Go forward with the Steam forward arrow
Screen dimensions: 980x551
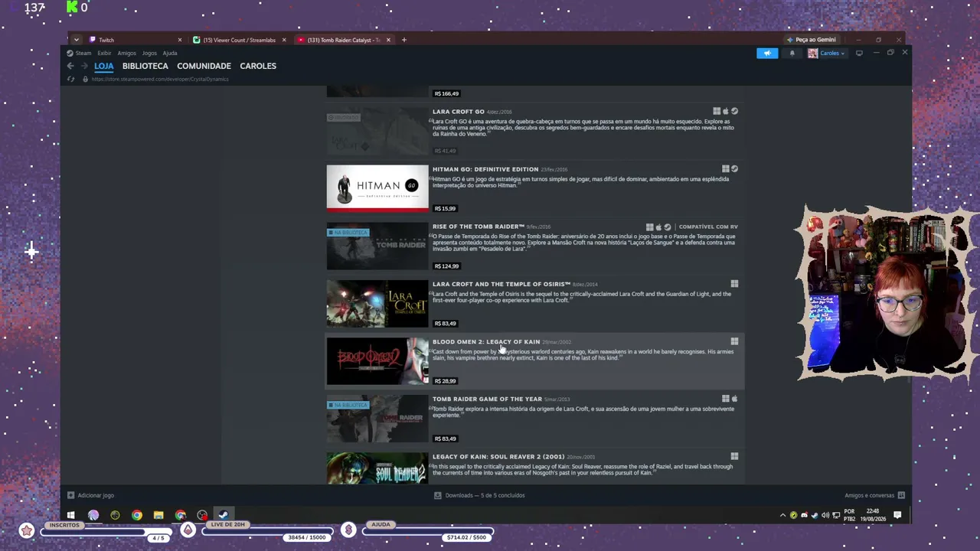84,66
